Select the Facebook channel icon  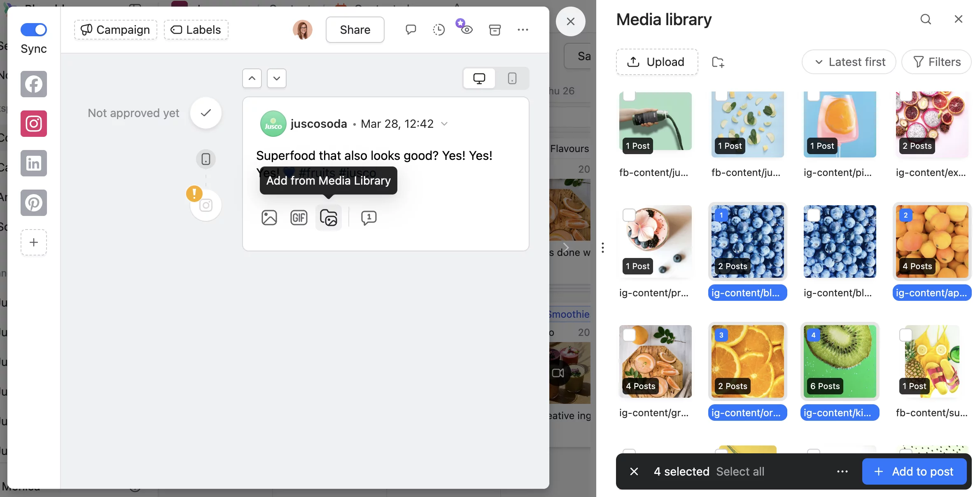[x=34, y=84]
